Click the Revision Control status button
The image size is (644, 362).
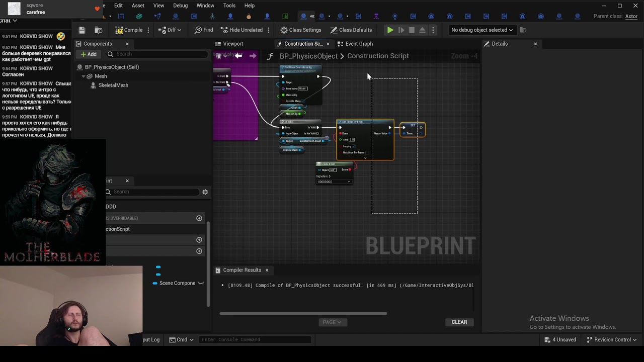pos(612,340)
